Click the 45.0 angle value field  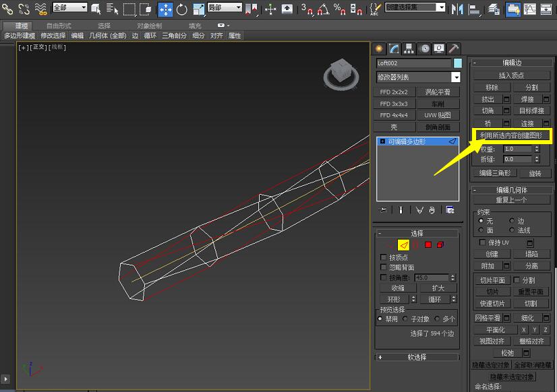click(x=432, y=277)
